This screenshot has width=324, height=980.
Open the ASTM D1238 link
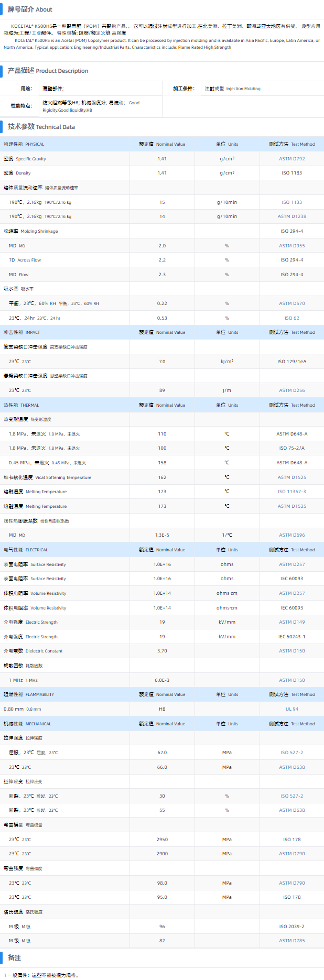[x=291, y=216]
